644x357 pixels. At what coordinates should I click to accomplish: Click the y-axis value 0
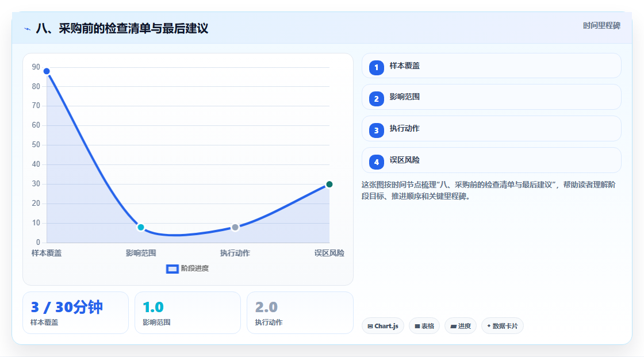(38, 243)
